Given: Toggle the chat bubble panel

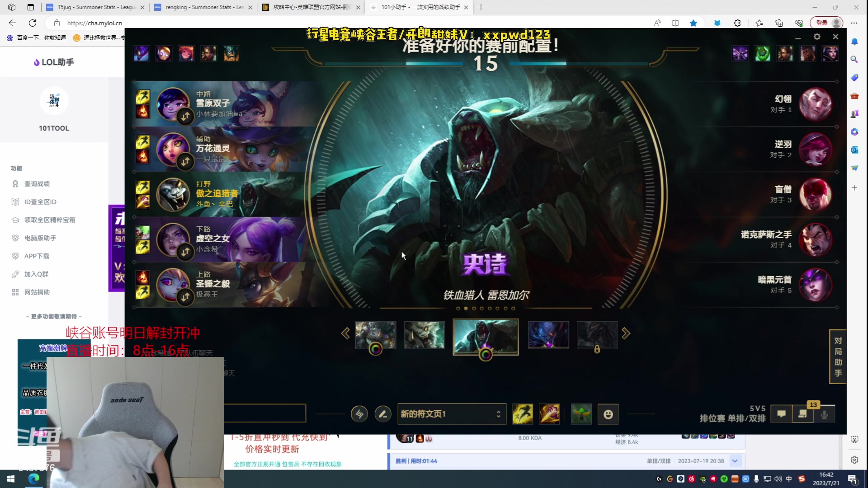Looking at the screenshot, I should (781, 414).
